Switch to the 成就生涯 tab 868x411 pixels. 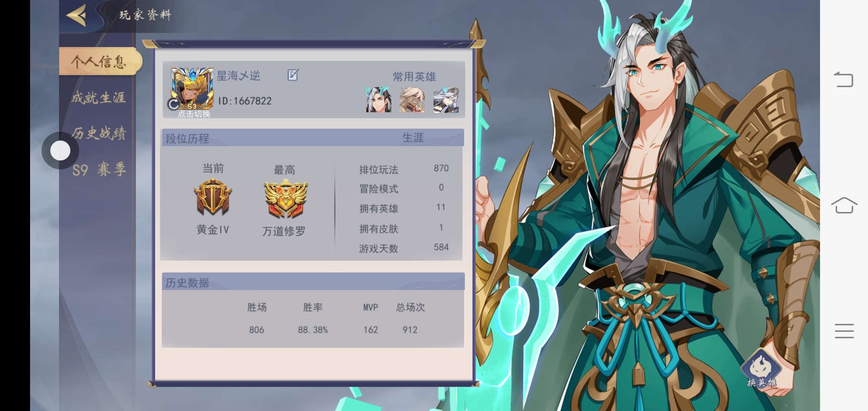pyautogui.click(x=99, y=98)
